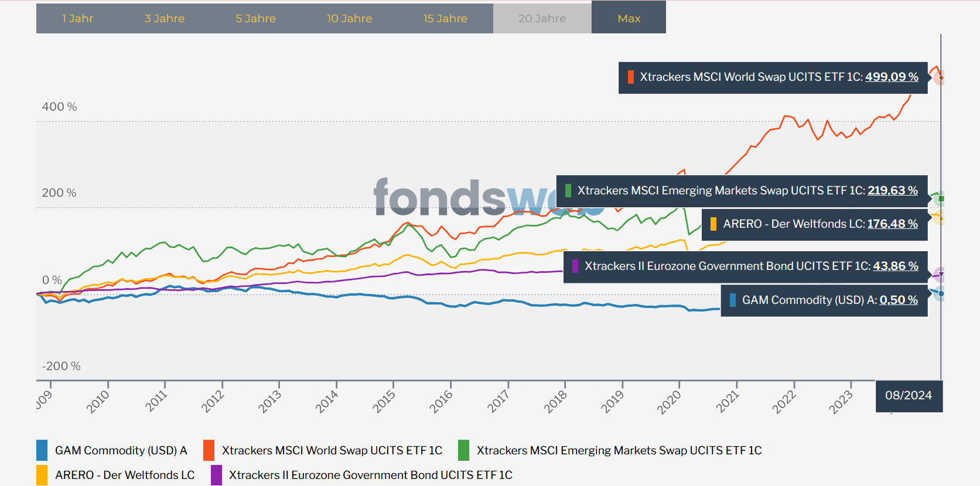Open the 10 Jahre tab
The image size is (980, 486).
349,18
